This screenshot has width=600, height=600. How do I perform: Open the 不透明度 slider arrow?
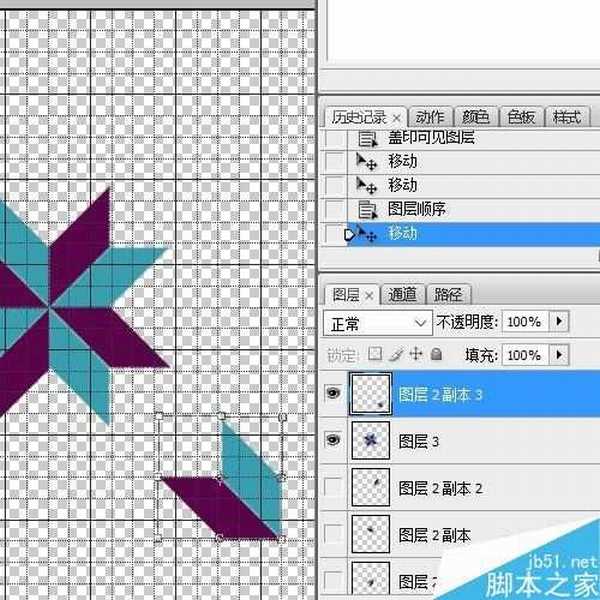(x=559, y=321)
